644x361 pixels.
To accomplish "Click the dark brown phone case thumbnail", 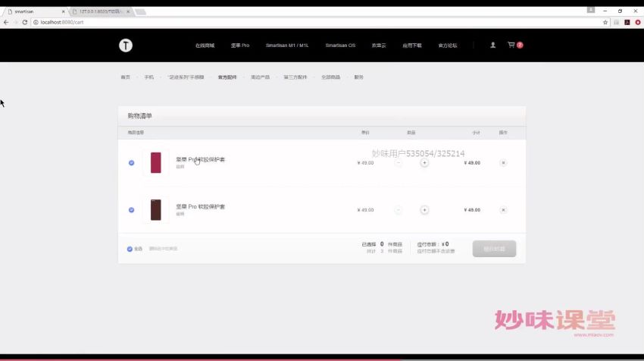I will (155, 210).
